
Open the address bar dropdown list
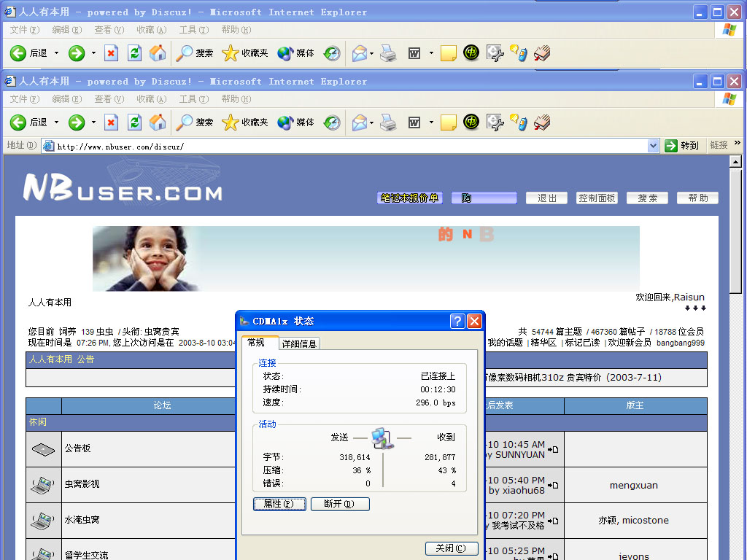click(x=653, y=146)
